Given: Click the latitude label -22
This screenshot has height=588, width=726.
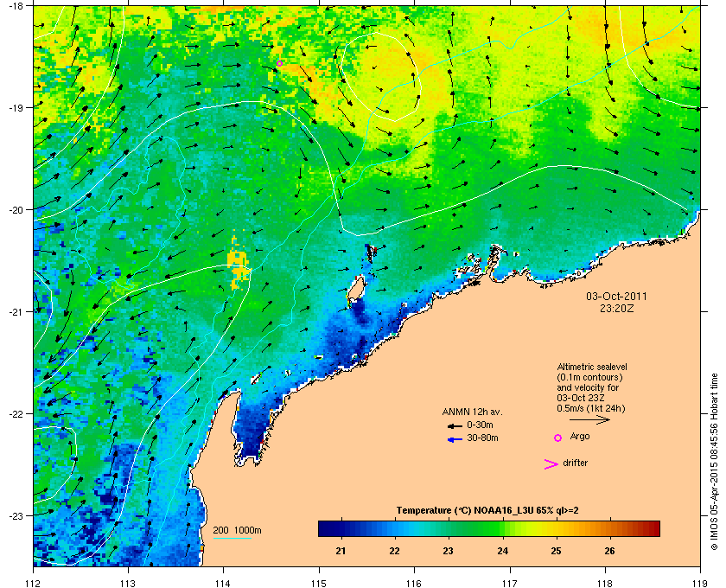Looking at the screenshot, I should coord(16,413).
